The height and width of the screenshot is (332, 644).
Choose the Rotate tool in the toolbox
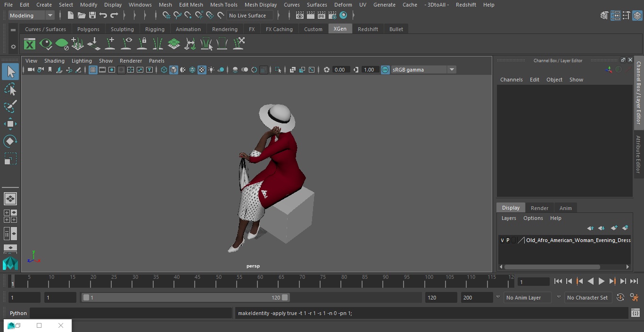click(x=10, y=141)
